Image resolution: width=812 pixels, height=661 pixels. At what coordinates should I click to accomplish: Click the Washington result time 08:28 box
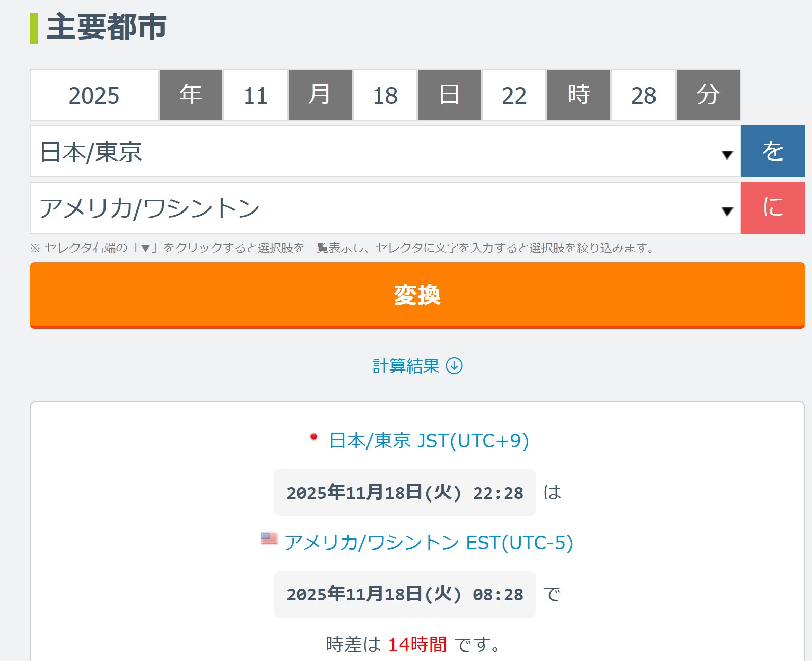click(x=405, y=594)
